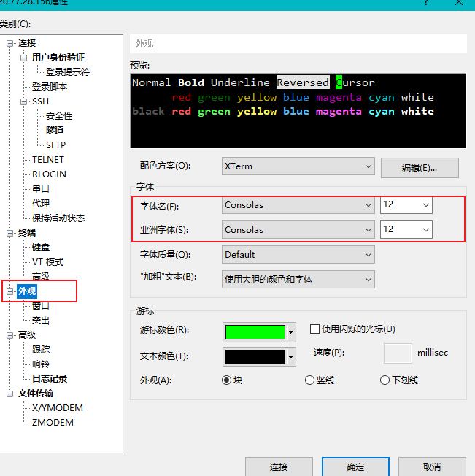Screen dimensions: 475x476
Task: Select the 下划线 cursor shape radio
Action: (x=385, y=380)
